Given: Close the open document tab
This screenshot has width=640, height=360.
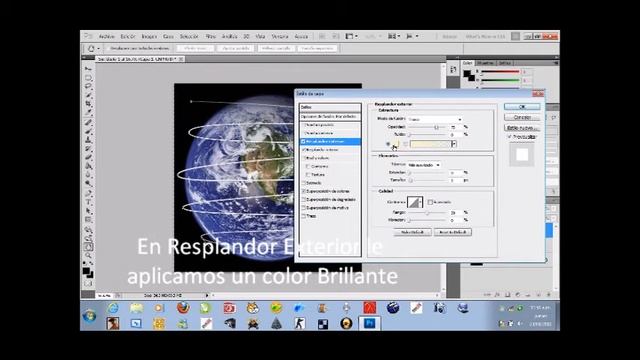Looking at the screenshot, I should pyautogui.click(x=181, y=59).
